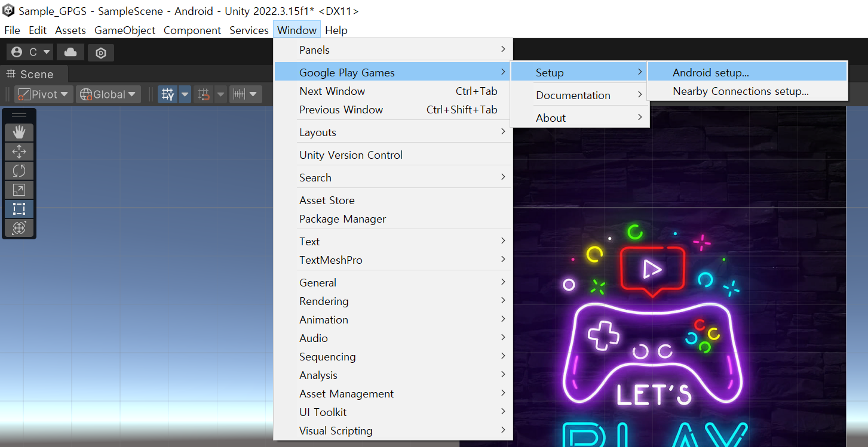Open grid visibility options dropdown arrow

tap(185, 94)
